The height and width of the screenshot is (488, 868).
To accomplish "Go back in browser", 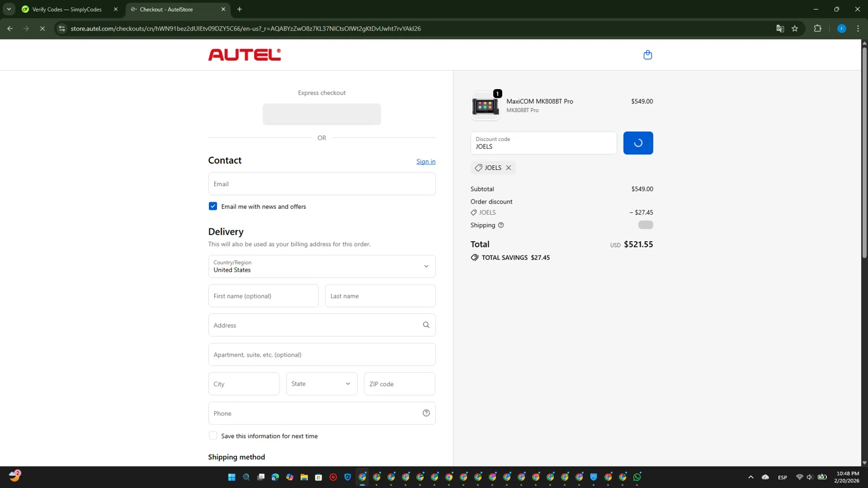I will 10,28.
